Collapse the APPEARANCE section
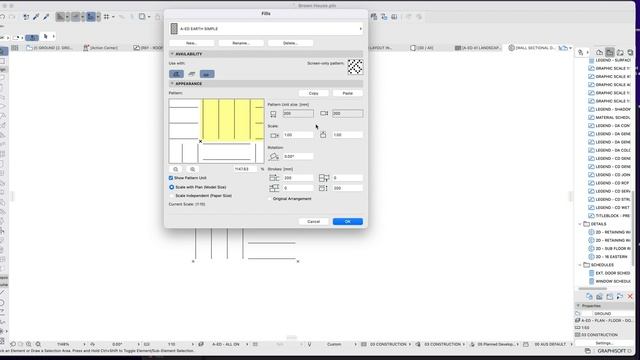Screen dimensions: 640x360 (x=172, y=83)
